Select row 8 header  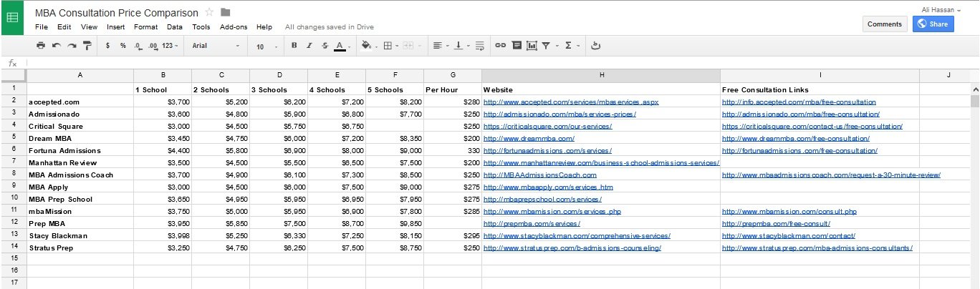coord(13,175)
